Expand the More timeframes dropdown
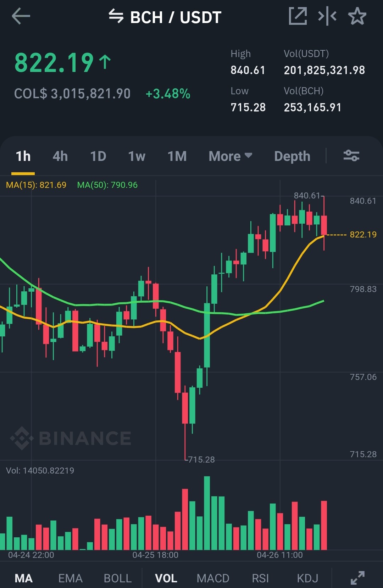The height and width of the screenshot is (588, 383). point(231,156)
